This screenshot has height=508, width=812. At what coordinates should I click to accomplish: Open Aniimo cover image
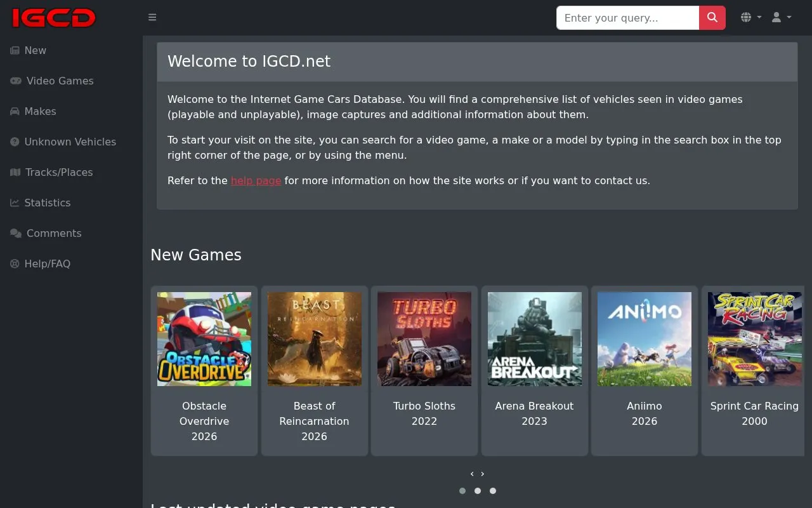(645, 339)
